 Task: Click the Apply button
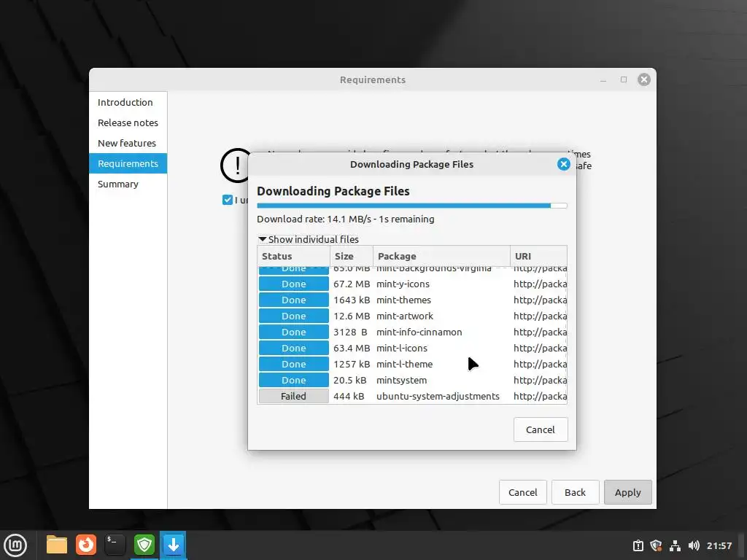point(628,492)
